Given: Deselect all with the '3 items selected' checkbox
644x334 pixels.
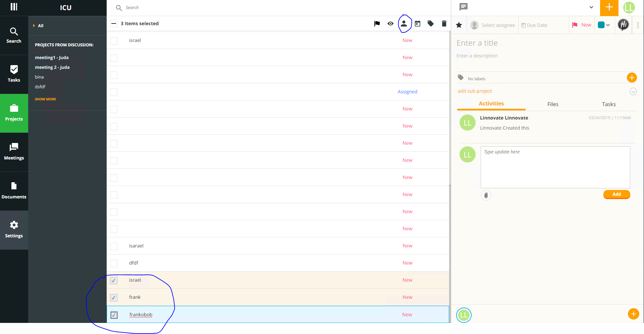Looking at the screenshot, I should coord(114,23).
